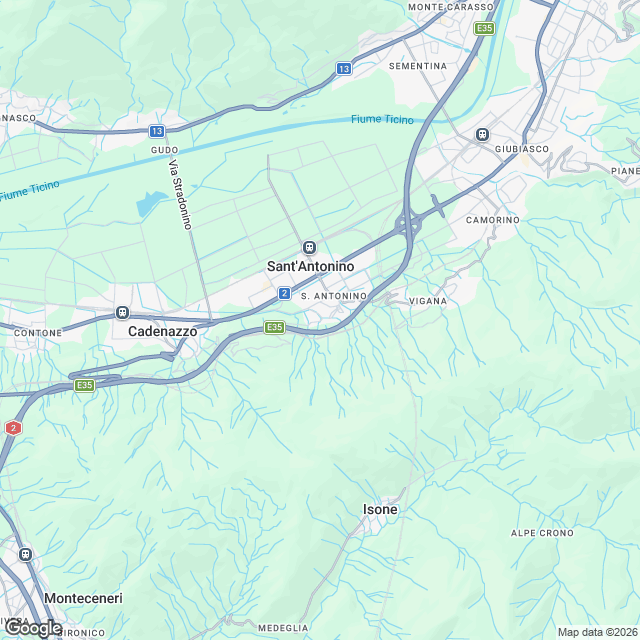640x640 pixels.
Task: Click the Sant'Antonino train station icon
Action: [x=309, y=247]
